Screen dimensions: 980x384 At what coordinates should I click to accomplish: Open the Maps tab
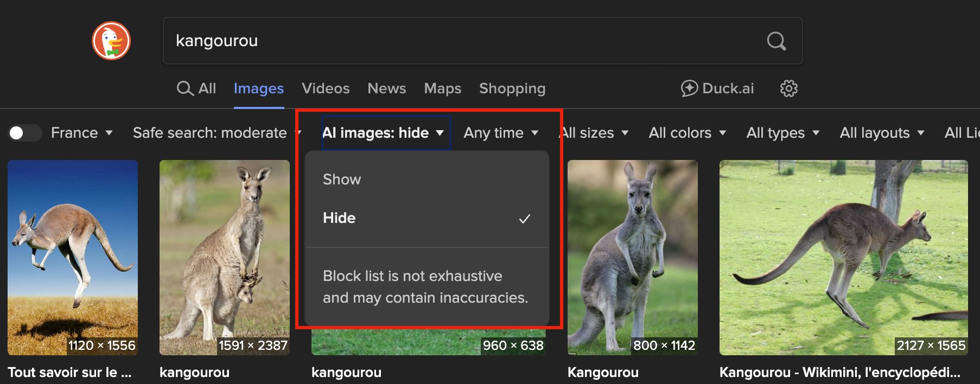443,88
